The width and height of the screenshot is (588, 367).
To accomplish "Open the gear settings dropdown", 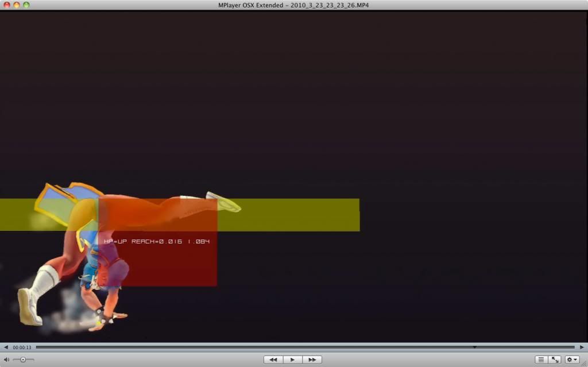I will (572, 360).
